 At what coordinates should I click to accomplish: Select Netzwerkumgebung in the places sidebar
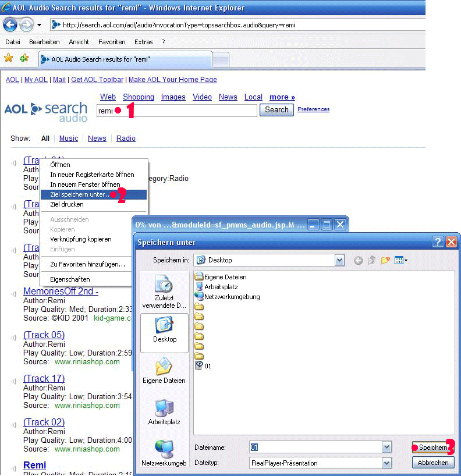coord(164,453)
